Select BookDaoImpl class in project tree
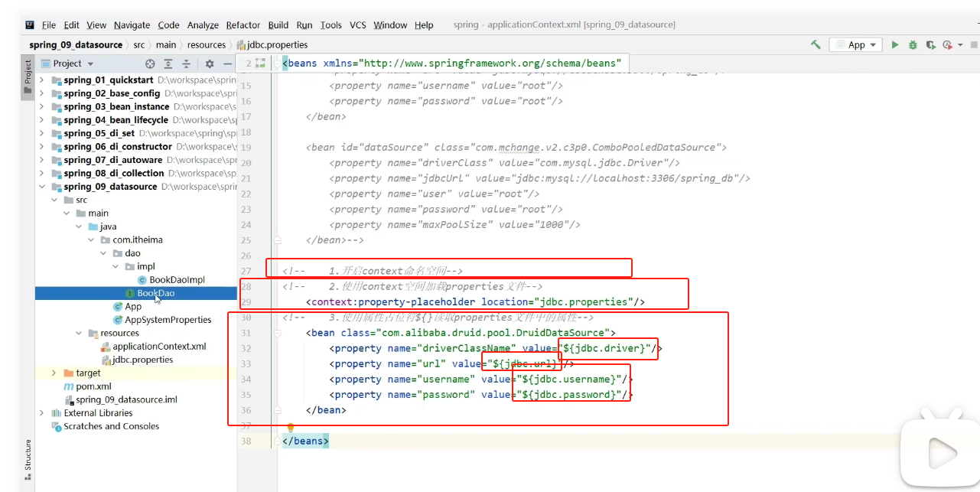 coord(177,279)
